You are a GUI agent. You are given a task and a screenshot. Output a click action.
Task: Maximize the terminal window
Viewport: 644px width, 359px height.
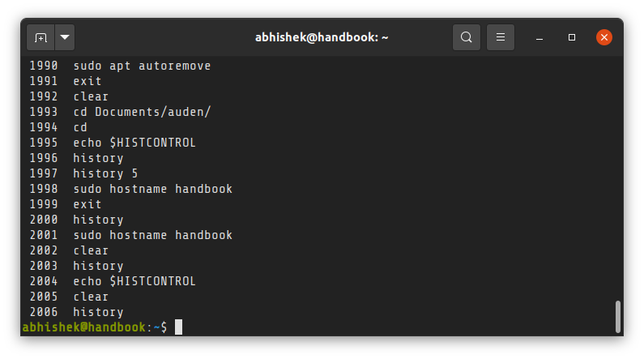tap(571, 37)
